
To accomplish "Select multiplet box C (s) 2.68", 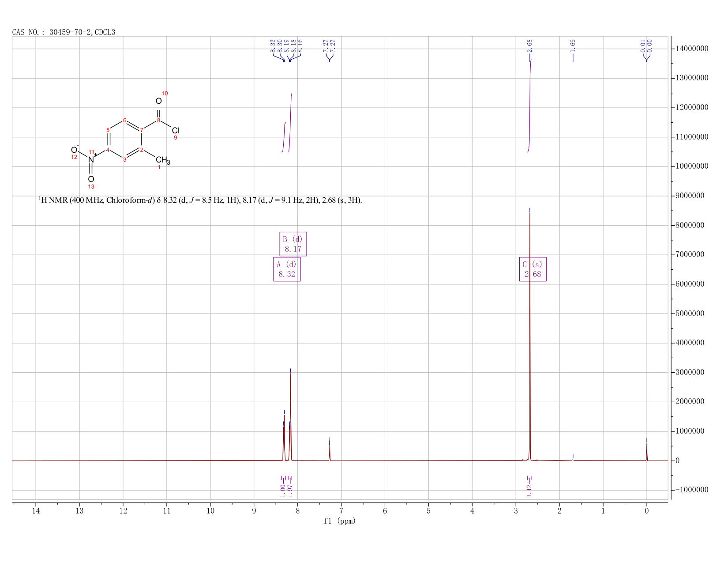I will point(533,269).
